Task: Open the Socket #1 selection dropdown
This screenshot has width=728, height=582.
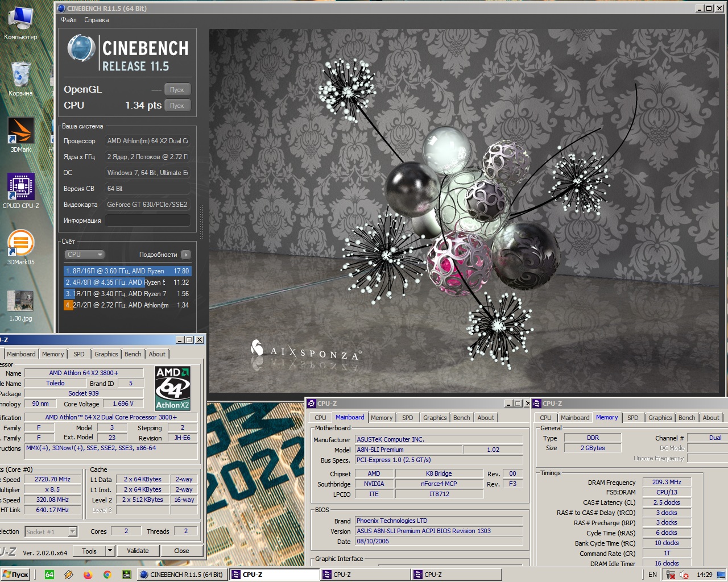Action: tap(51, 532)
